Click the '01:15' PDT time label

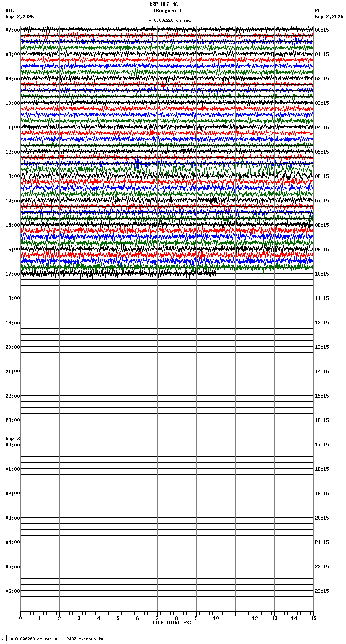click(x=322, y=54)
